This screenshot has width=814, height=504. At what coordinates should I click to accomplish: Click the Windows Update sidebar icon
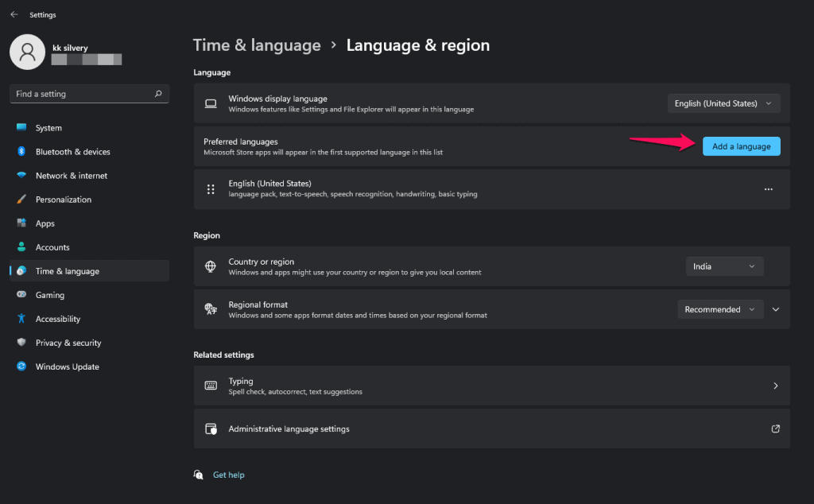tap(21, 366)
